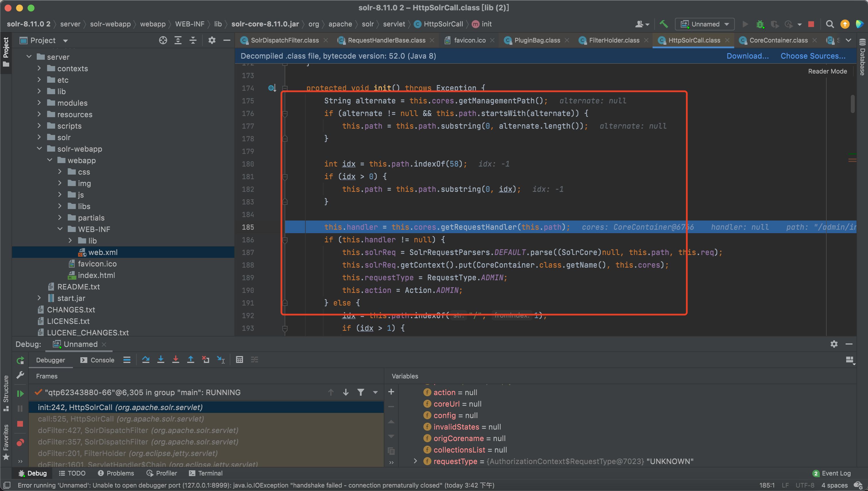Click the Drop Frame icon

(205, 360)
